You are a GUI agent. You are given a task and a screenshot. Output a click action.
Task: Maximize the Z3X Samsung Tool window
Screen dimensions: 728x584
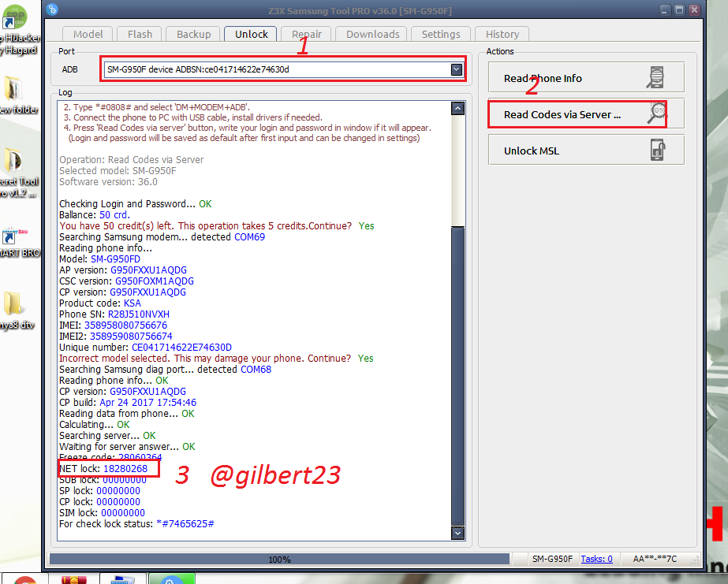click(680, 9)
